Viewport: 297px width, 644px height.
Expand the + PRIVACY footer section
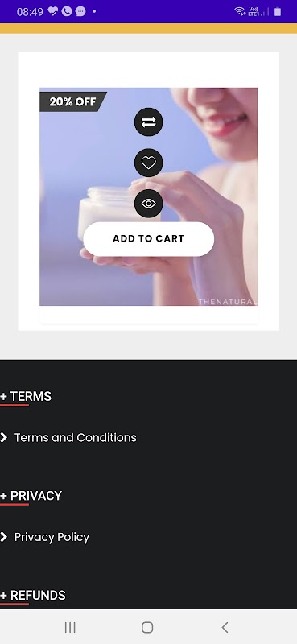pyautogui.click(x=31, y=496)
